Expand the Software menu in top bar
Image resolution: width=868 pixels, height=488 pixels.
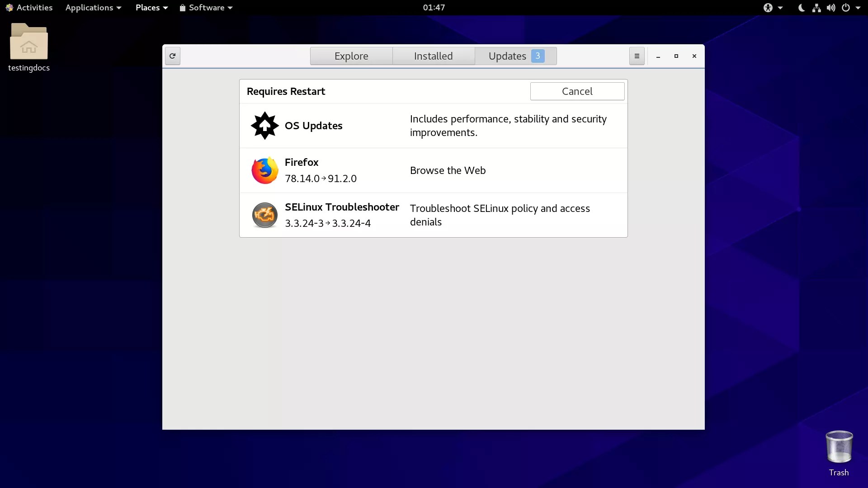tap(206, 8)
